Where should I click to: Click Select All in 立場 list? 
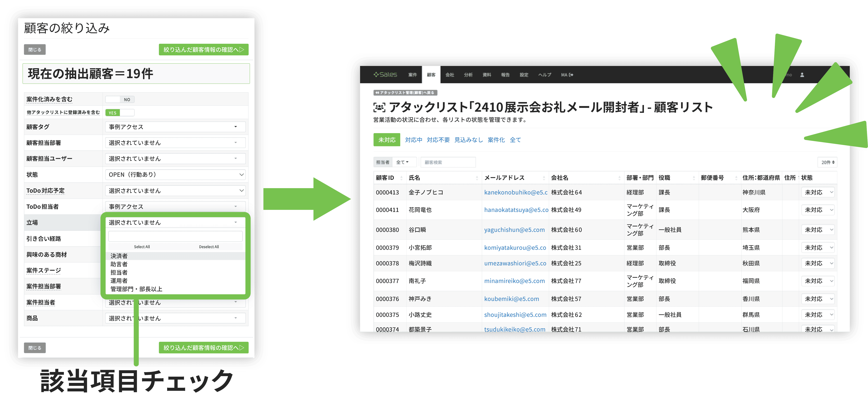142,247
